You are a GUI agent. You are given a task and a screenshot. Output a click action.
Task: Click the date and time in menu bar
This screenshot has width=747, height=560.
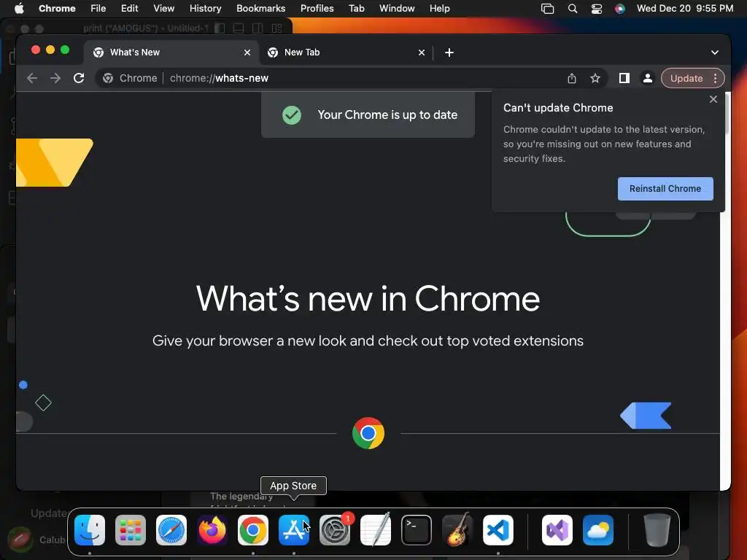[x=685, y=9]
